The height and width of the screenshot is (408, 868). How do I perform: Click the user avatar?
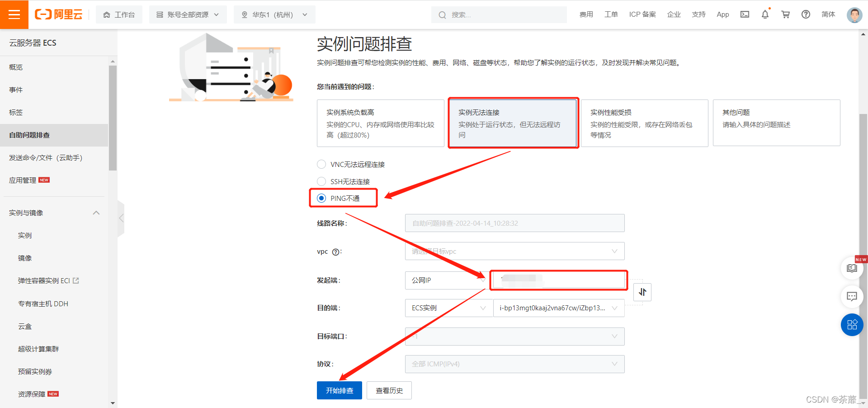[854, 15]
